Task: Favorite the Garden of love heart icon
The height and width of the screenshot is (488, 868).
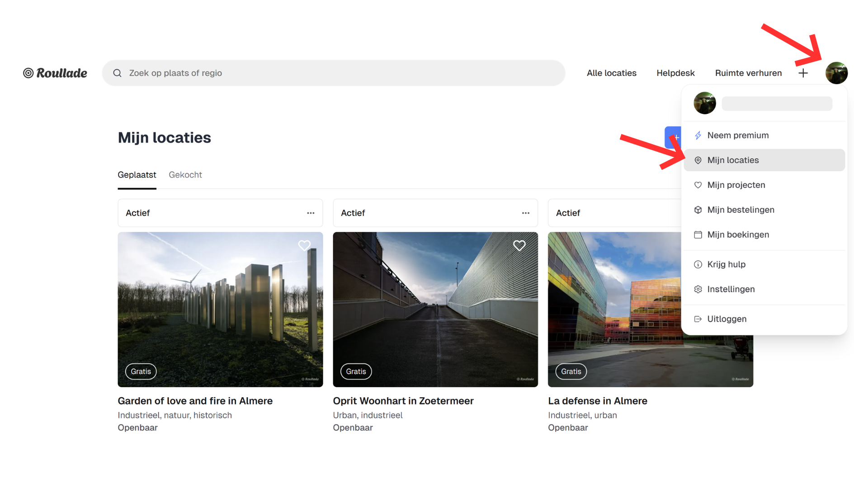Action: 304,245
